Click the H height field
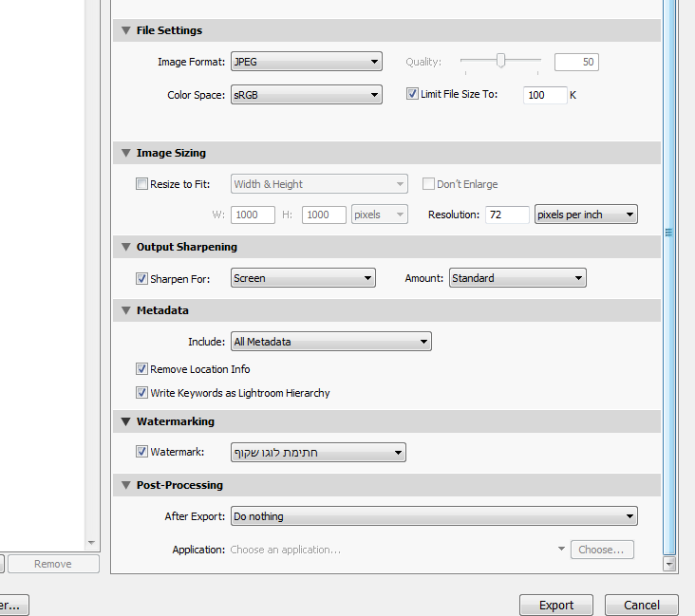 (x=324, y=215)
